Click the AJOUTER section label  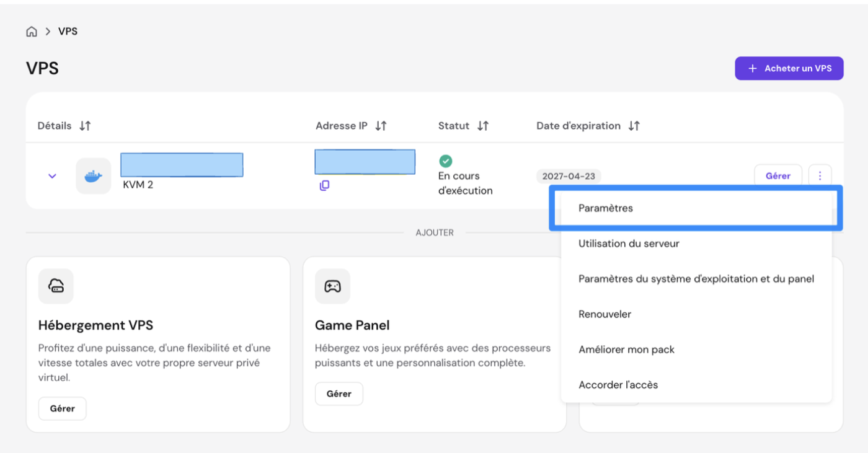tap(435, 233)
